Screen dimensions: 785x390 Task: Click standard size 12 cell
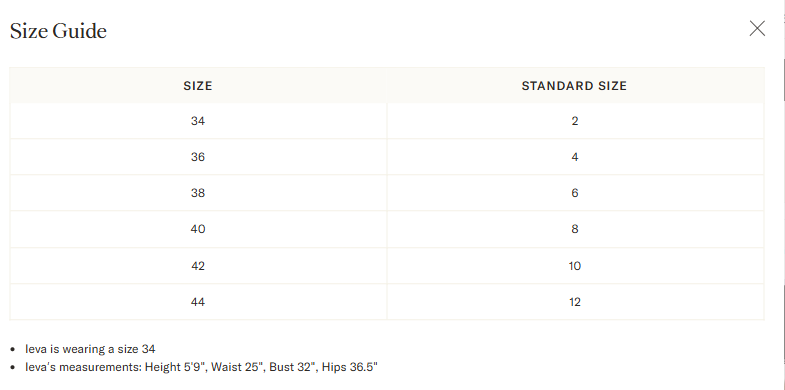click(x=575, y=302)
